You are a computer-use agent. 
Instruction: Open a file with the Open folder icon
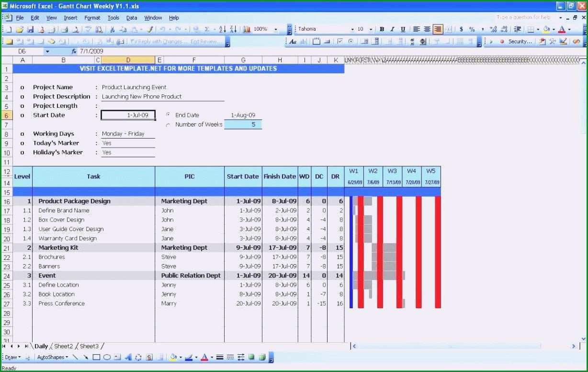tap(20, 29)
